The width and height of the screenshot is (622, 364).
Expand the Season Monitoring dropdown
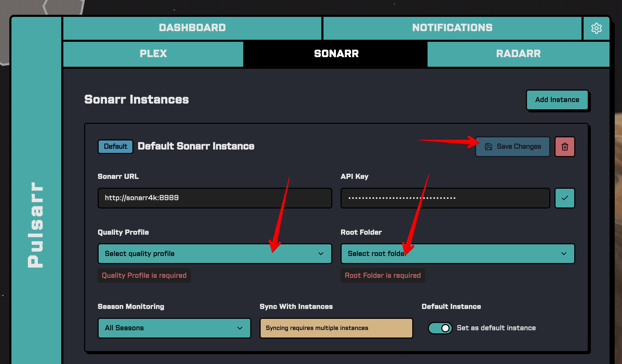174,328
